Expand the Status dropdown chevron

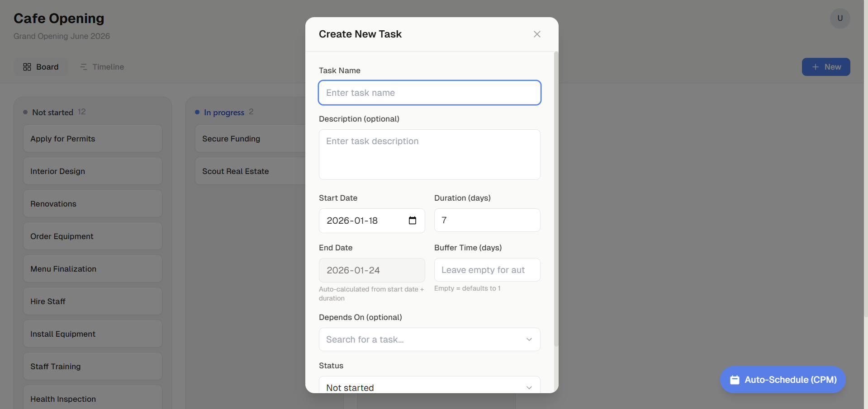pos(529,388)
